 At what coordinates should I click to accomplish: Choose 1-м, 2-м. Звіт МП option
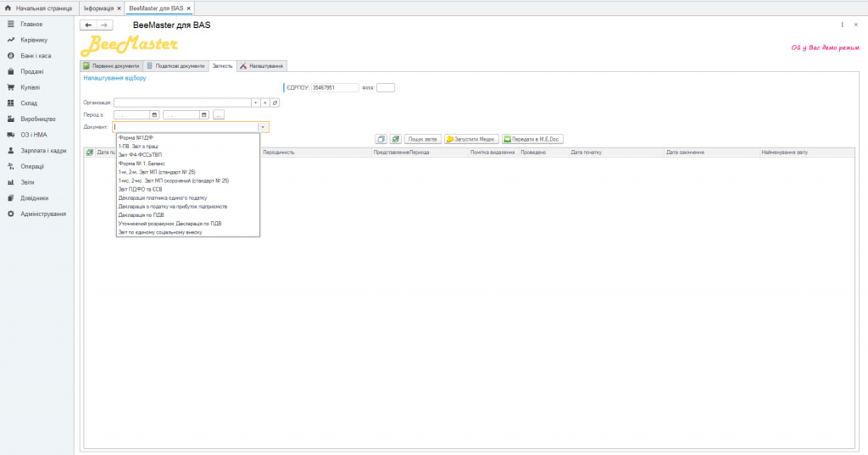click(x=187, y=172)
